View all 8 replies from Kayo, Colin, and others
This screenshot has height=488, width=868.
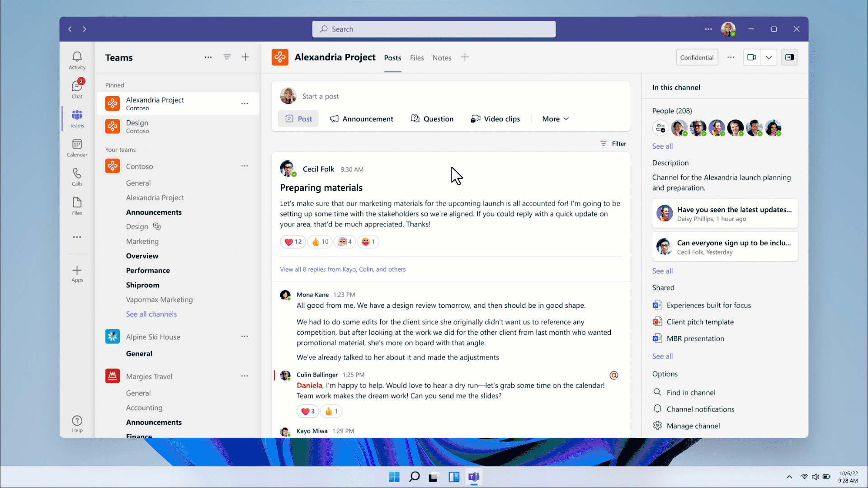[342, 269]
